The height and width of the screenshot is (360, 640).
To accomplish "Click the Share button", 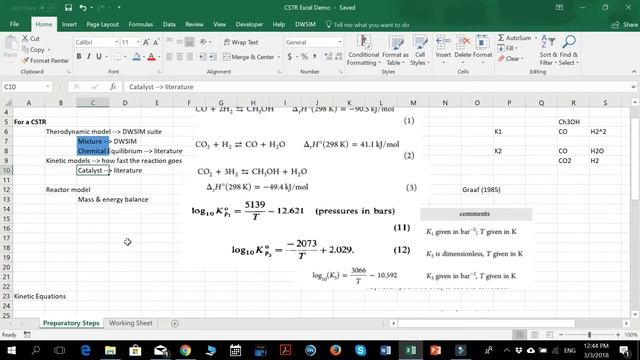I will tap(624, 25).
